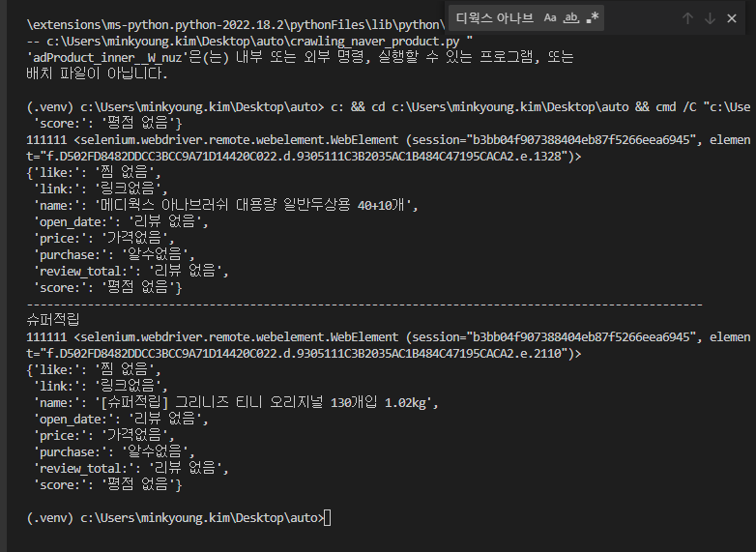756x552 pixels.
Task: Toggle Match Whole Word option
Action: (570, 17)
